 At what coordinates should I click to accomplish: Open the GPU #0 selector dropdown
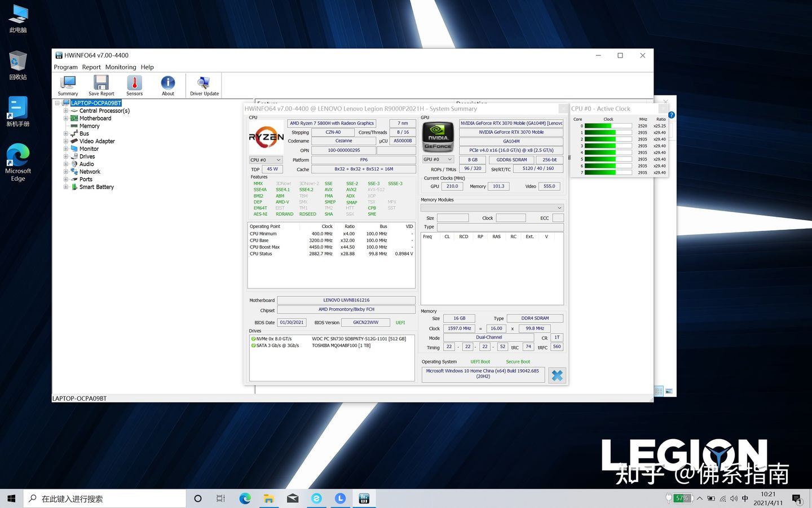438,159
